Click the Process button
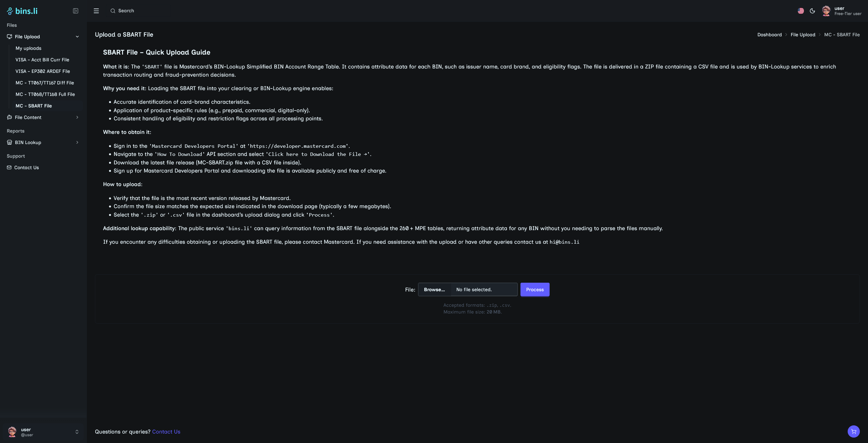Viewport: 868px width, 443px height. coord(535,289)
